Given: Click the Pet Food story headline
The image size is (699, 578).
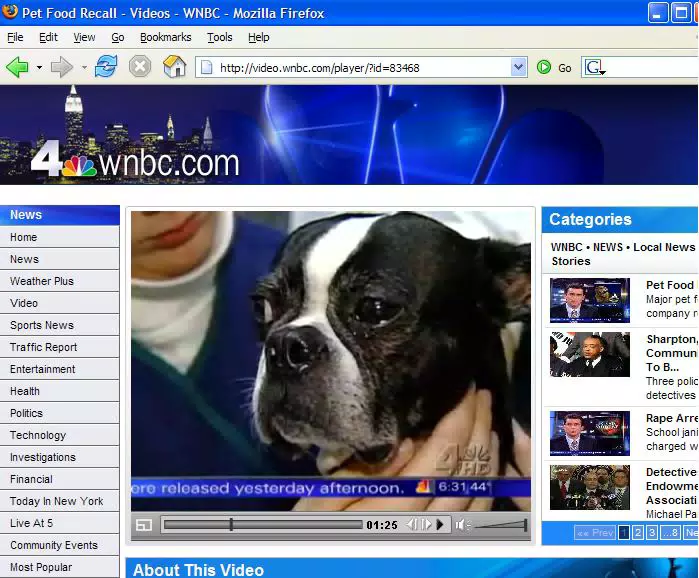Looking at the screenshot, I should pos(672,285).
